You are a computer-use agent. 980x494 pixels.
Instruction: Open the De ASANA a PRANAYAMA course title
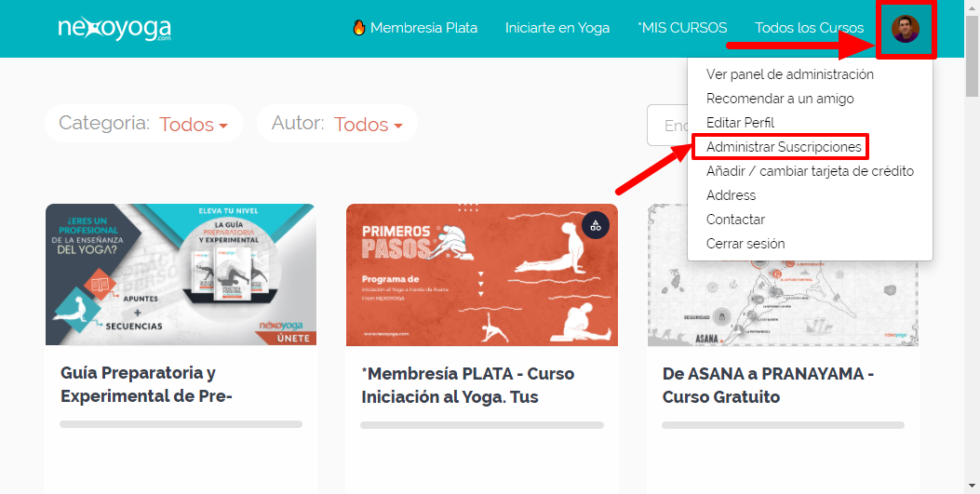click(768, 385)
